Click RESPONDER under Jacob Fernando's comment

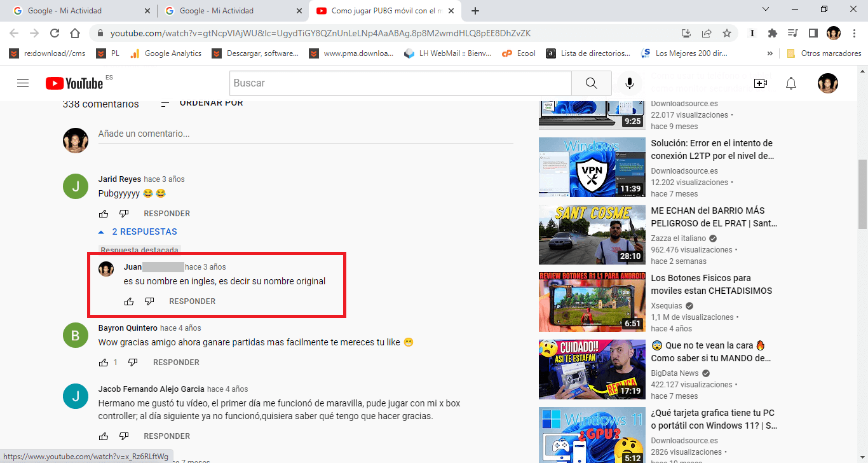coord(166,436)
